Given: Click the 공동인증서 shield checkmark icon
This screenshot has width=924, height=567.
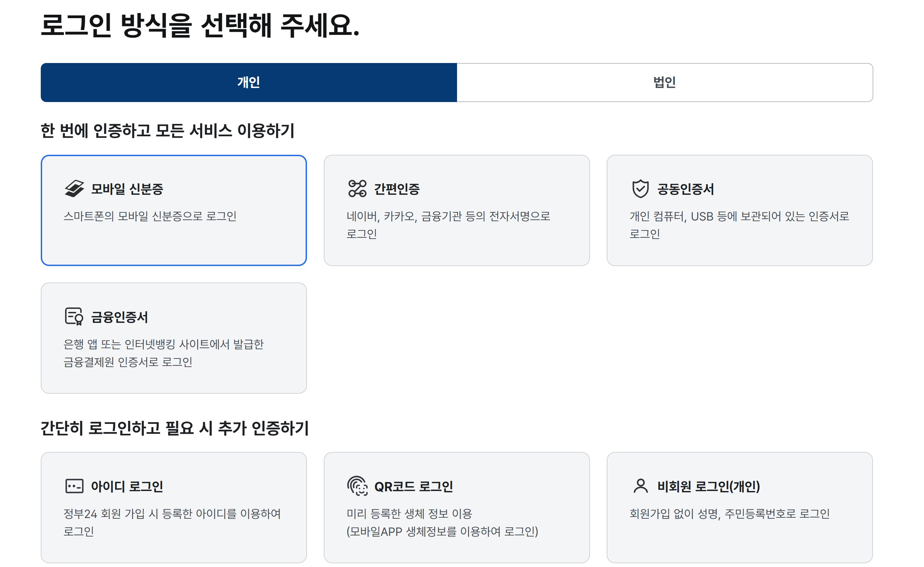Looking at the screenshot, I should coord(640,189).
